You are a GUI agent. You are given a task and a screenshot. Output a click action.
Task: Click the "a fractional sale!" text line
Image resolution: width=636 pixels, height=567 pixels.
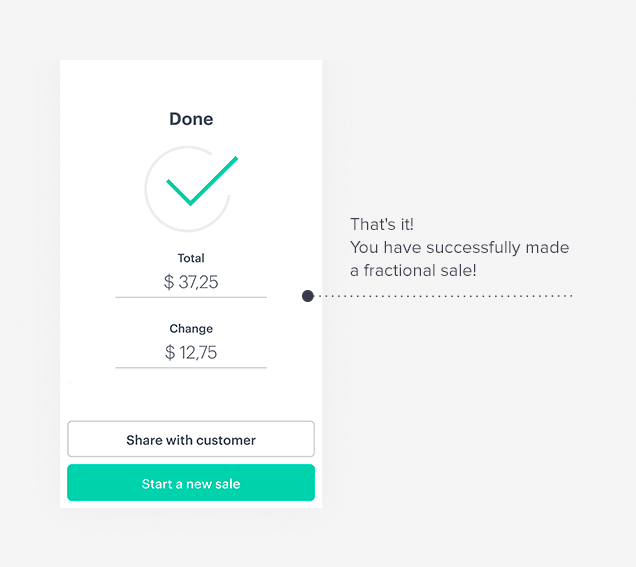414,271
